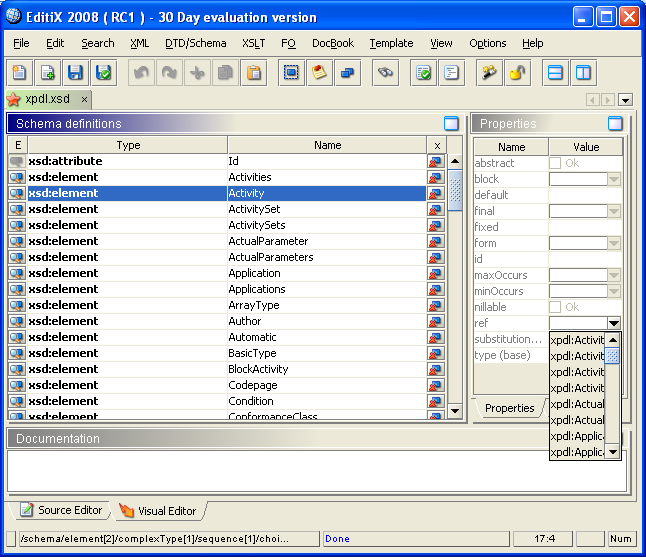Click the magic wand toolbar icon

pyautogui.click(x=489, y=73)
